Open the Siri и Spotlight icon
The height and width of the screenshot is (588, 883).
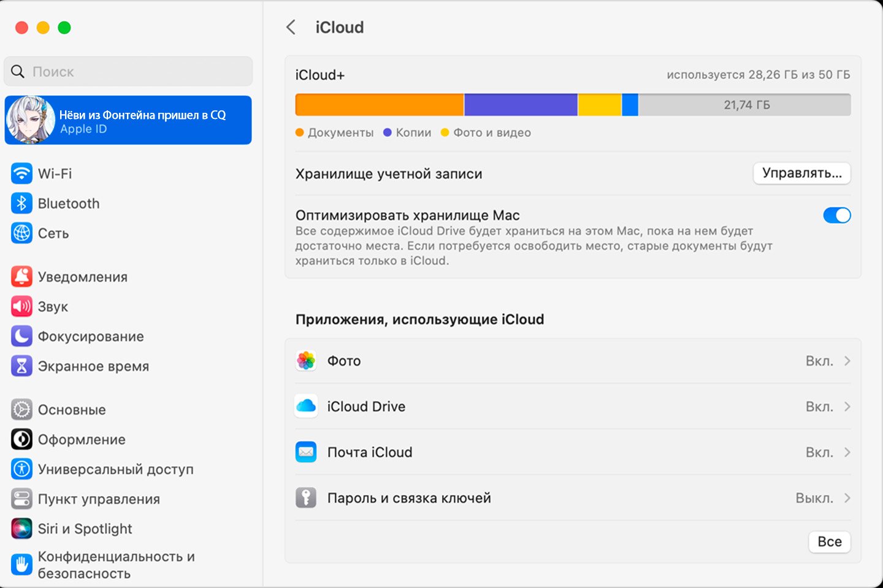coord(21,529)
